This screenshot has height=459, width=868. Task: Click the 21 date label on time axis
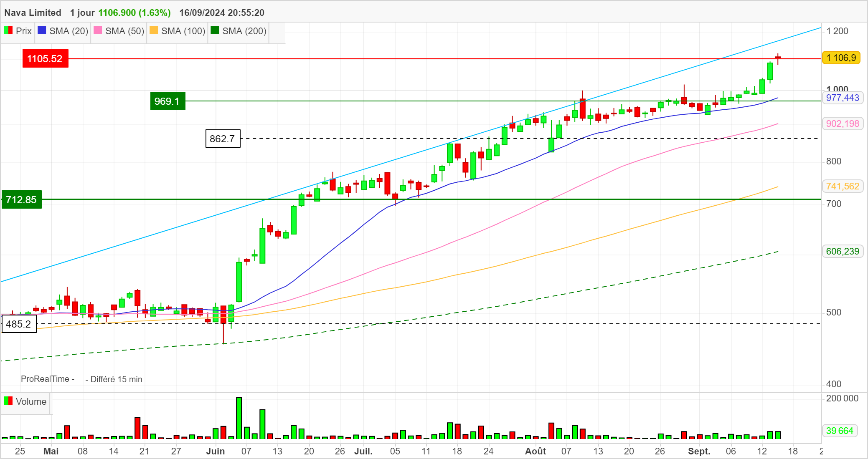pyautogui.click(x=144, y=451)
